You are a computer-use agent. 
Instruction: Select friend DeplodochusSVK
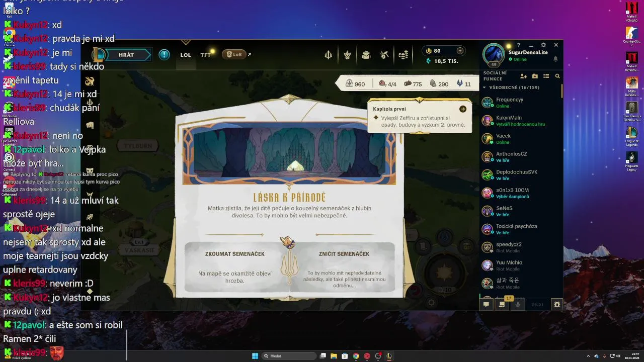point(520,175)
